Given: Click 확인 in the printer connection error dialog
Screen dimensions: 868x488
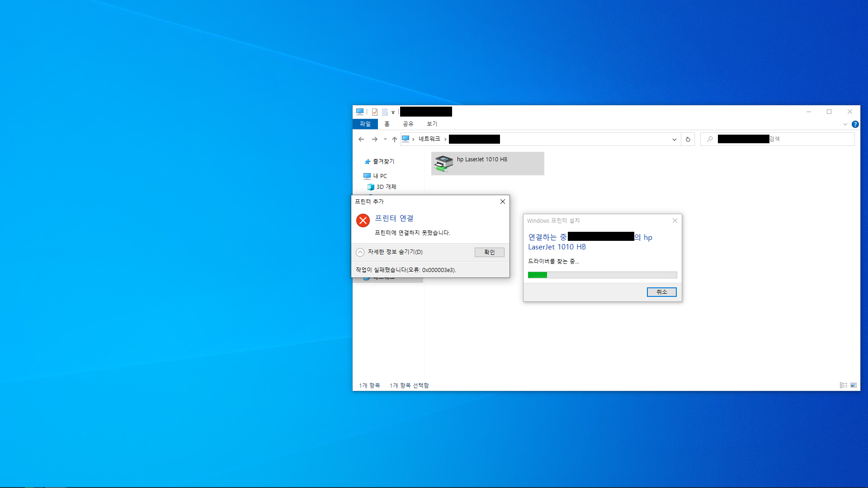Looking at the screenshot, I should tap(489, 252).
